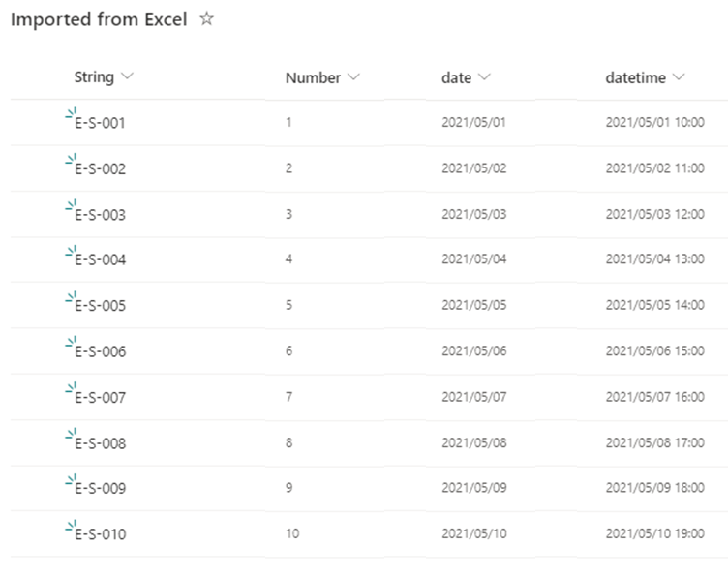Click the new-item glimmer icon beside E-S-001
The image size is (728, 577).
coord(70,114)
